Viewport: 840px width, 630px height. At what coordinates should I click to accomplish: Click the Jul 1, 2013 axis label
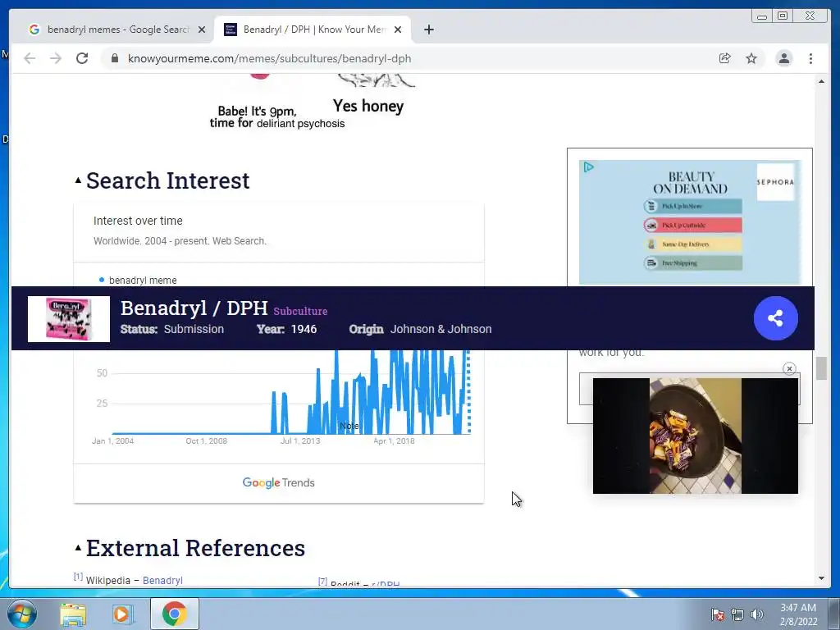click(x=300, y=441)
